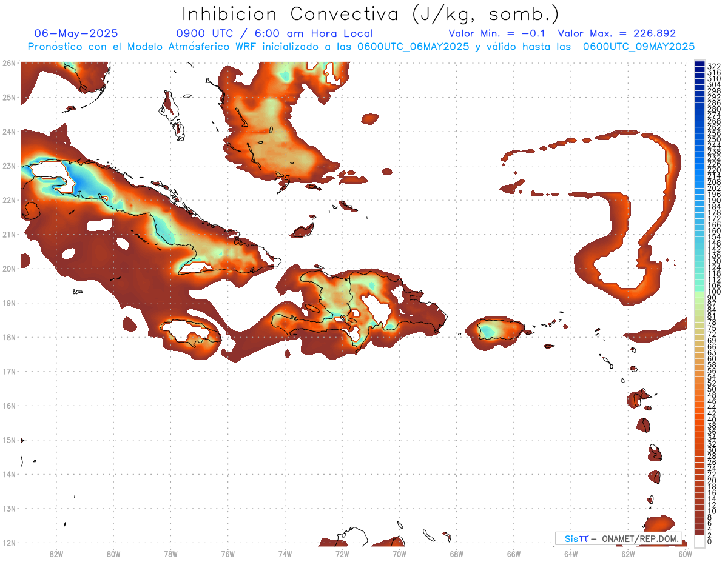
Task: Click the '26N' latitude label
Action: (x=8, y=63)
